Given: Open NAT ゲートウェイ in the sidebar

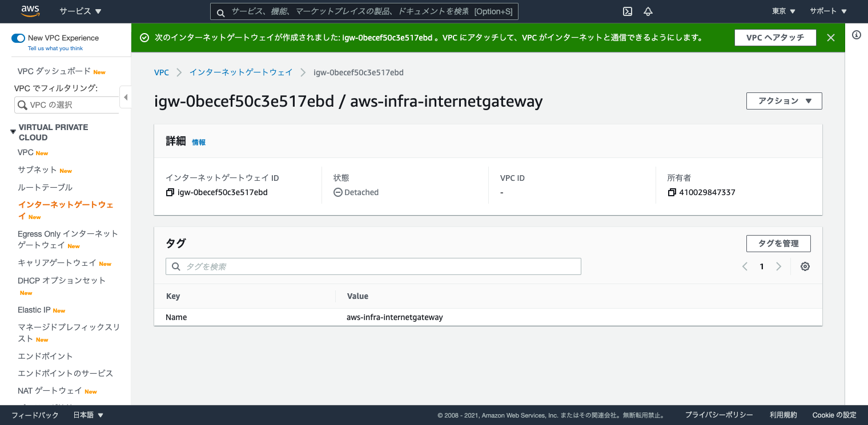Looking at the screenshot, I should point(50,391).
